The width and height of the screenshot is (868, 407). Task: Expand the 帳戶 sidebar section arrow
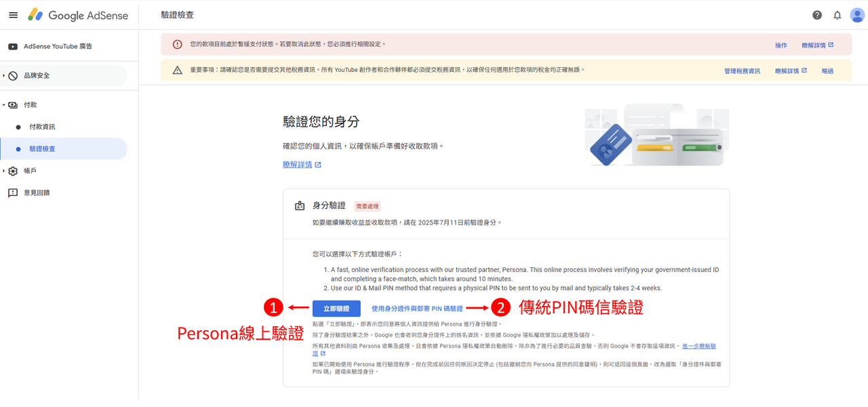point(3,171)
